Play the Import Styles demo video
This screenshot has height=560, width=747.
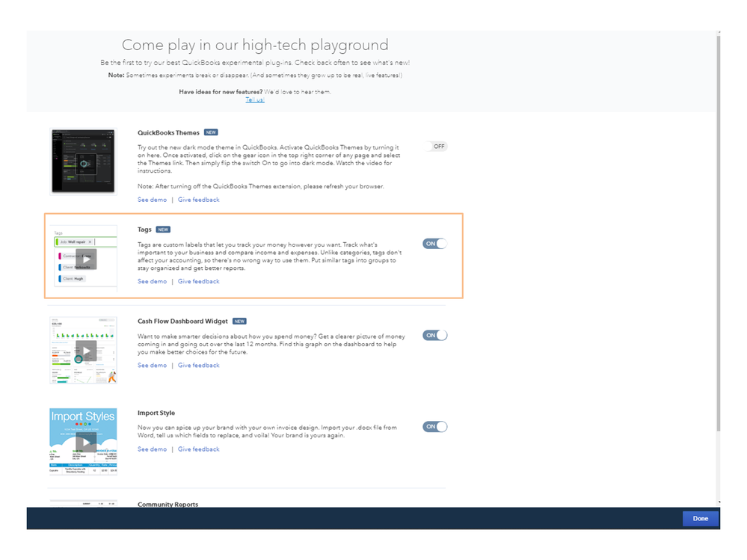point(86,442)
